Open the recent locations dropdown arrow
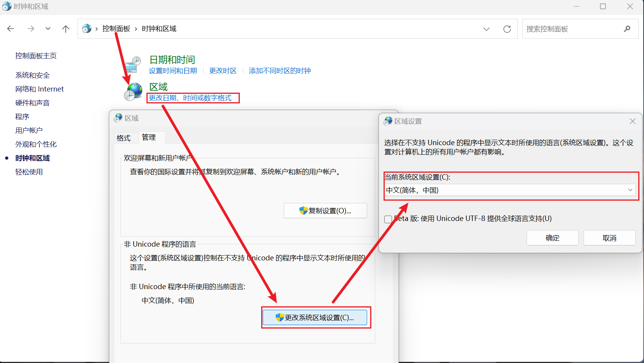Viewport: 644px width, 363px height. click(48, 29)
